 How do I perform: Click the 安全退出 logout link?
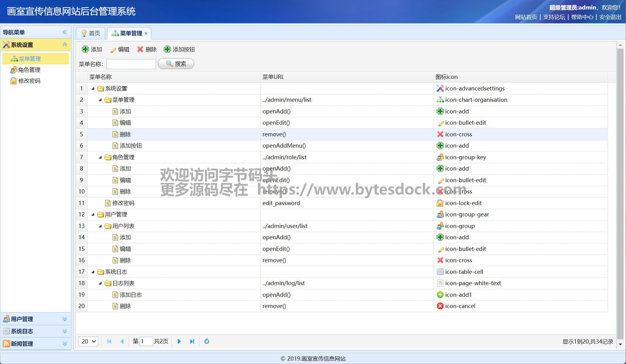pyautogui.click(x=610, y=17)
